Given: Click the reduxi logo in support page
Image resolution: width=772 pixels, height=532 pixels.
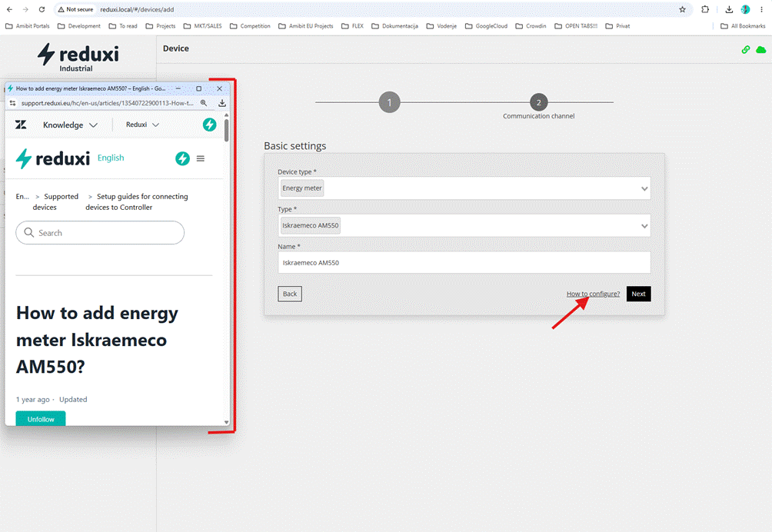Looking at the screenshot, I should point(53,158).
